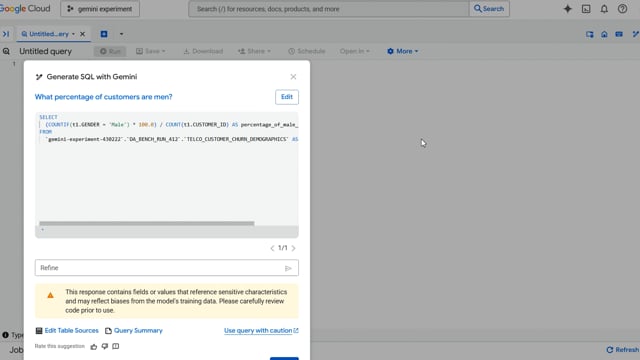
Task: Open notifications bell icon
Action: pos(604,9)
